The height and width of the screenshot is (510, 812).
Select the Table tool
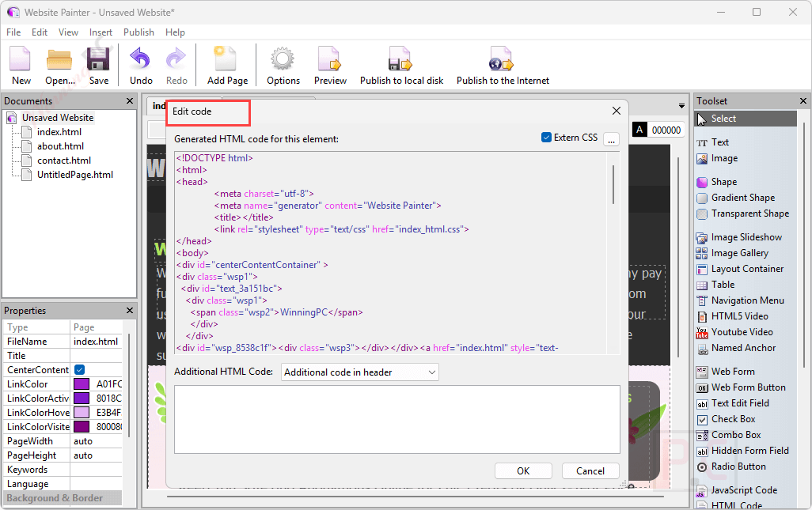pyautogui.click(x=715, y=285)
